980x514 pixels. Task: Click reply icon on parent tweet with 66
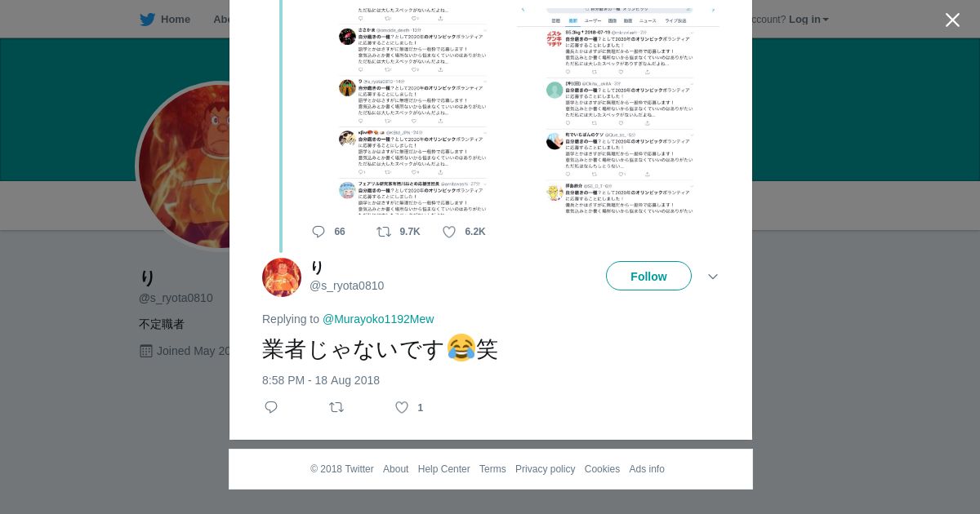pyautogui.click(x=318, y=232)
